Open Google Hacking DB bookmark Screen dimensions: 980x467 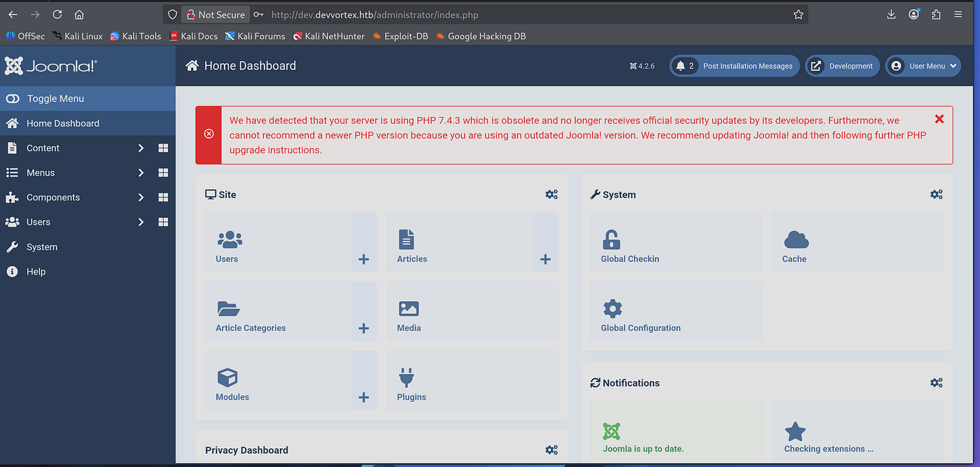[x=480, y=36]
